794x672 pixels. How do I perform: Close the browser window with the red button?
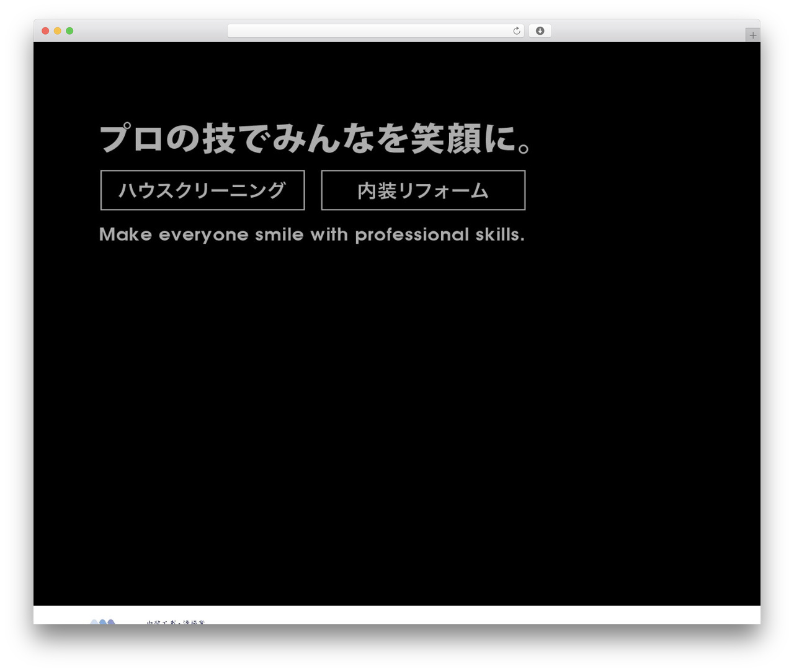click(x=45, y=31)
